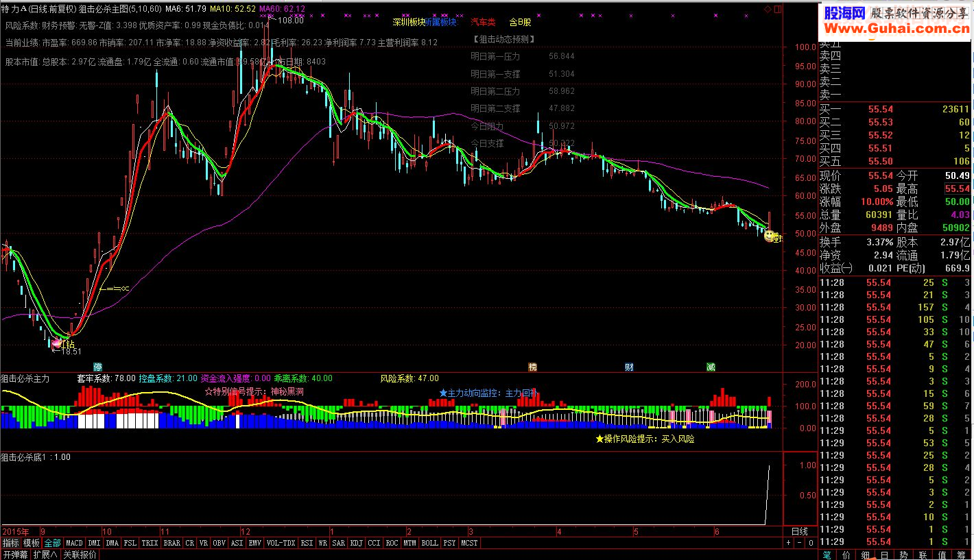Switch to the 指标 tab
The image size is (974, 560).
pyautogui.click(x=10, y=543)
